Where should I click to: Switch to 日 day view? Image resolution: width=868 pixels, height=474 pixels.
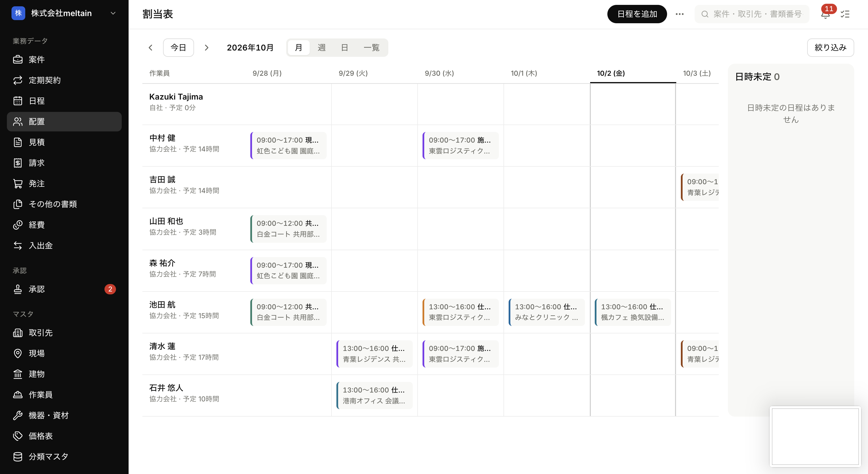[x=344, y=48]
